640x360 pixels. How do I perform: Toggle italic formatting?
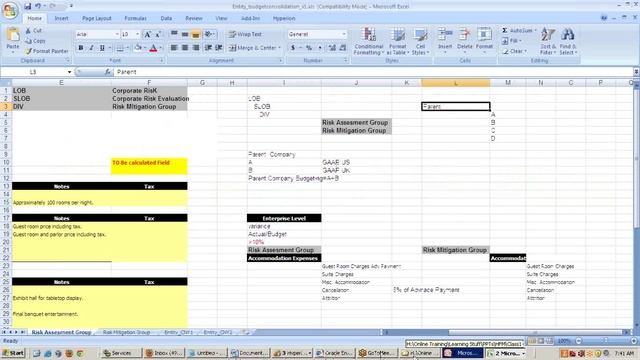pyautogui.click(x=91, y=48)
